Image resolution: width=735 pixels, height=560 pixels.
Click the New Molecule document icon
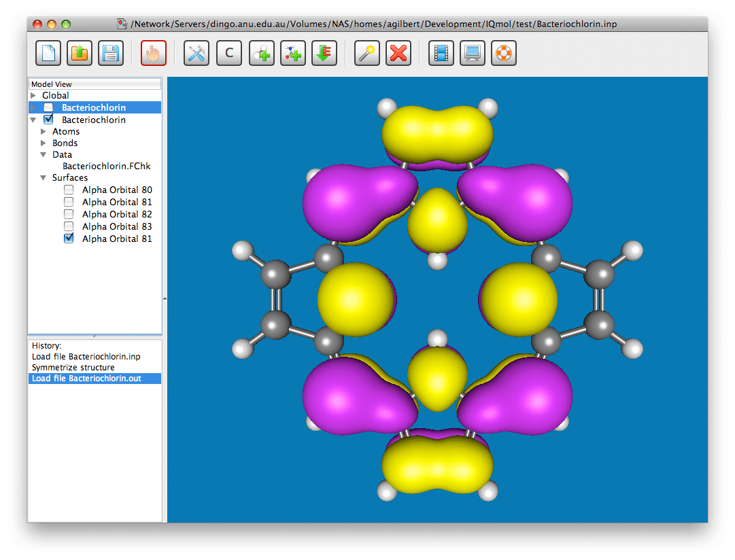coord(48,53)
